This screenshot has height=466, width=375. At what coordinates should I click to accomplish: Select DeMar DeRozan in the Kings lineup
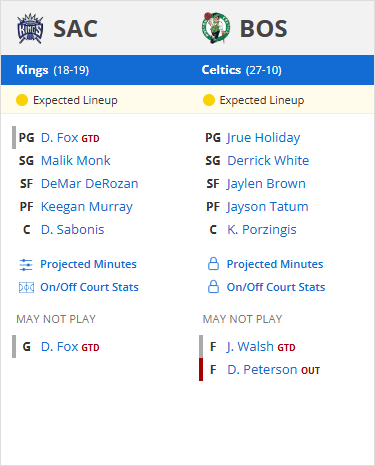(89, 184)
